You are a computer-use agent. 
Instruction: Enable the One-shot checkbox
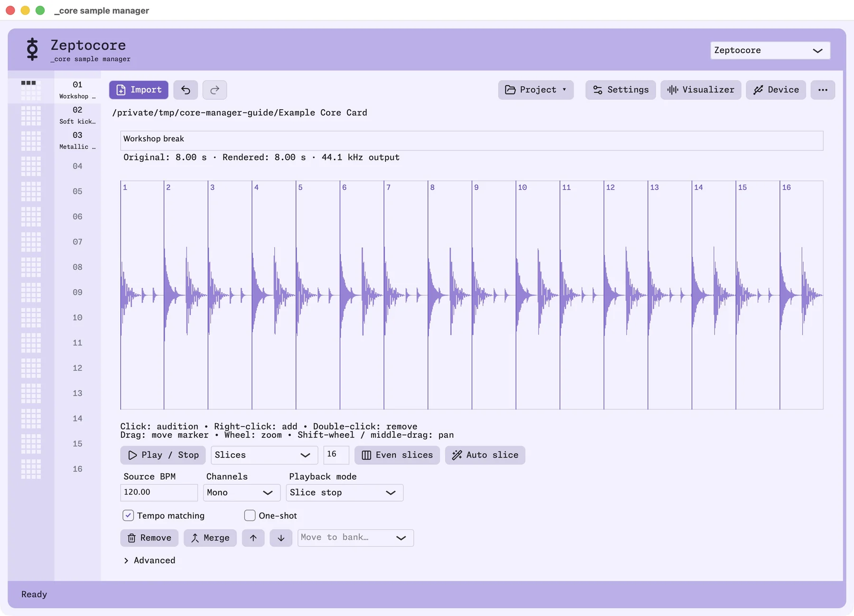[250, 515]
